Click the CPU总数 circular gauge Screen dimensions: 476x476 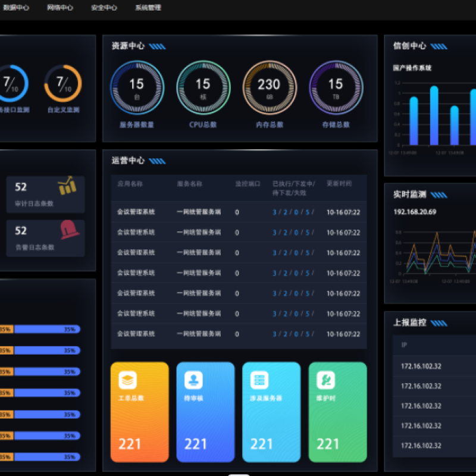point(203,87)
